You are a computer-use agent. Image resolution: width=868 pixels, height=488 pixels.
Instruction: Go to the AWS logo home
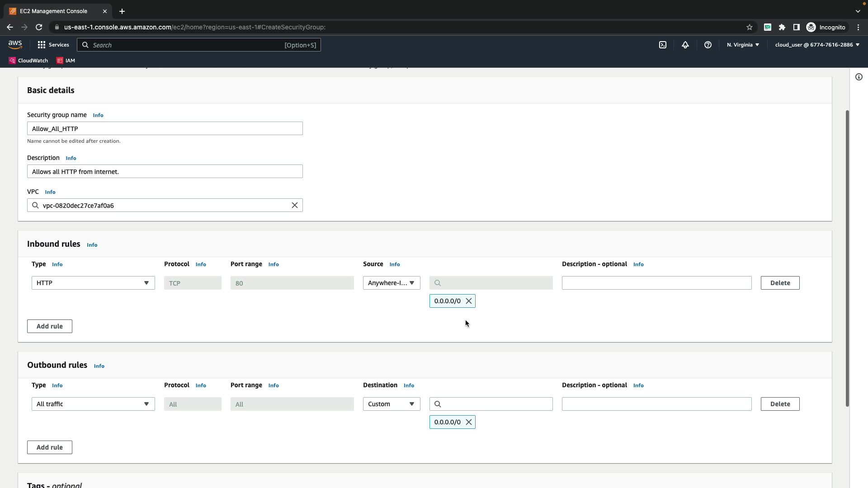(15, 44)
